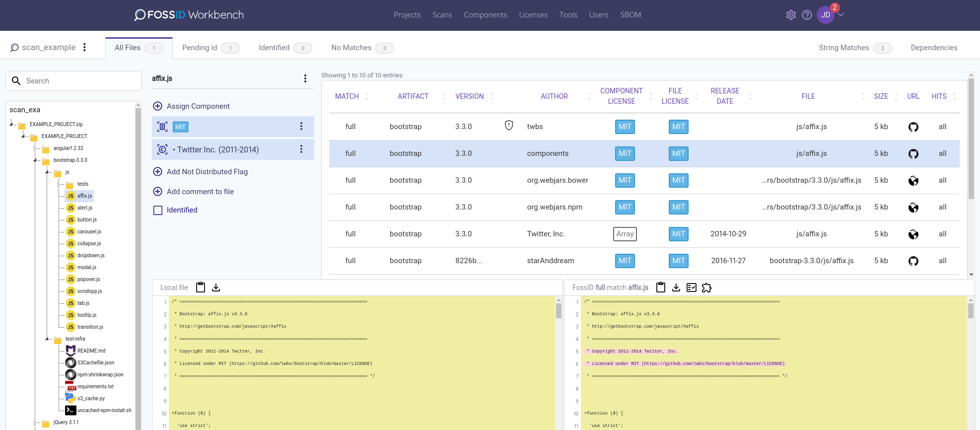The image size is (980, 430).
Task: Open the SBOM menu
Action: tap(630, 15)
